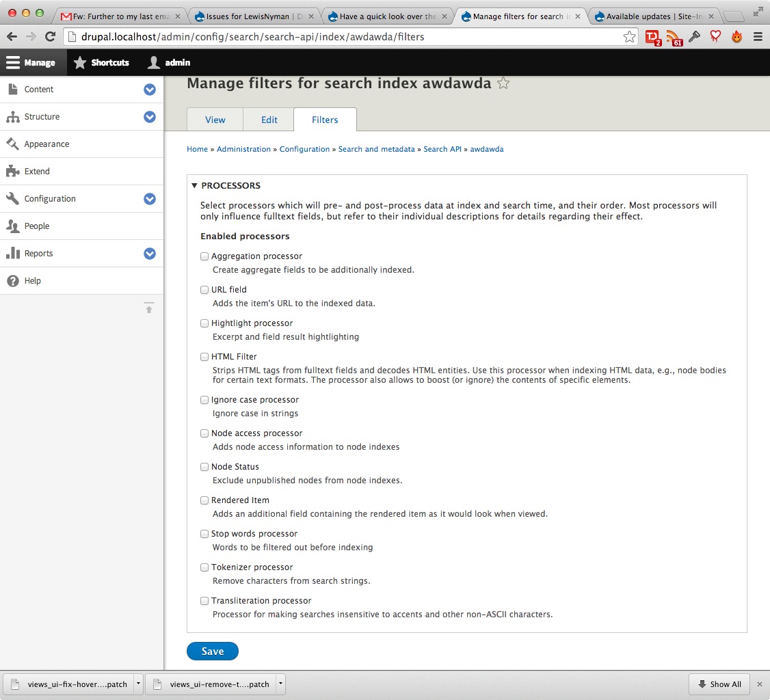Open the Chrome hamburger menu
The height and width of the screenshot is (700, 770).
pyautogui.click(x=758, y=37)
